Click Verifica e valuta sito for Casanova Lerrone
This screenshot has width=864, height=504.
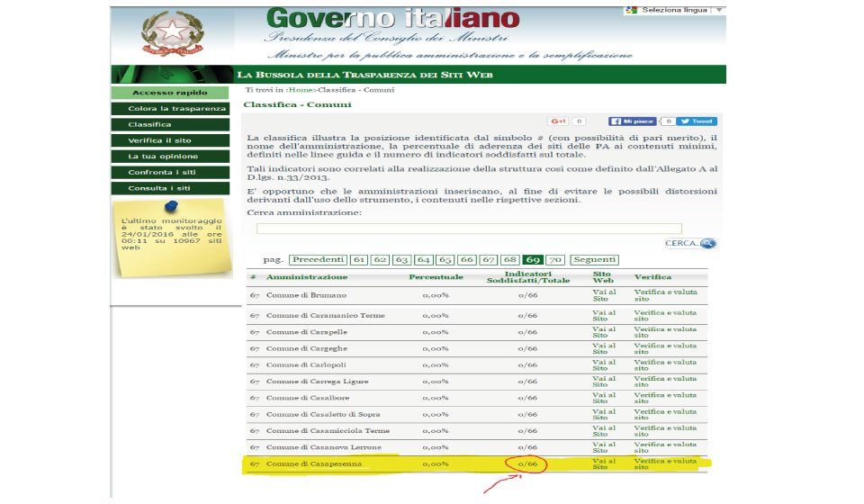[665, 447]
